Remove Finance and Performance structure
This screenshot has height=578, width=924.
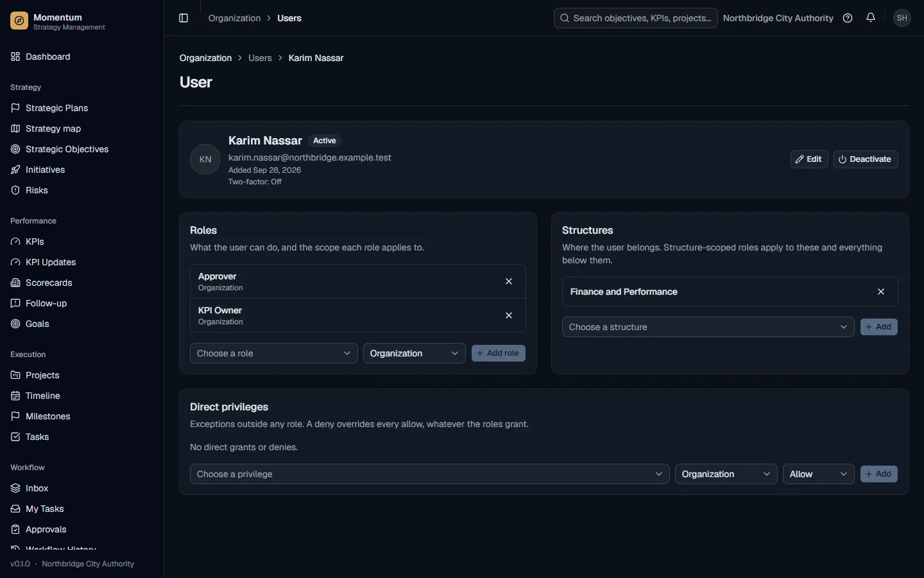[x=881, y=292]
